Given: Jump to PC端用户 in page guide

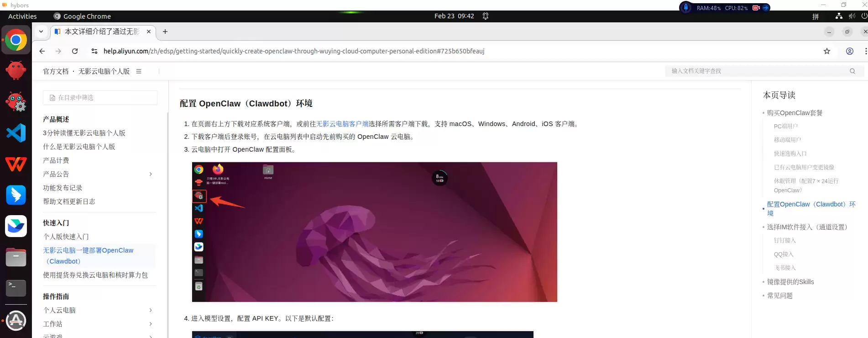Looking at the screenshot, I should coord(786,126).
